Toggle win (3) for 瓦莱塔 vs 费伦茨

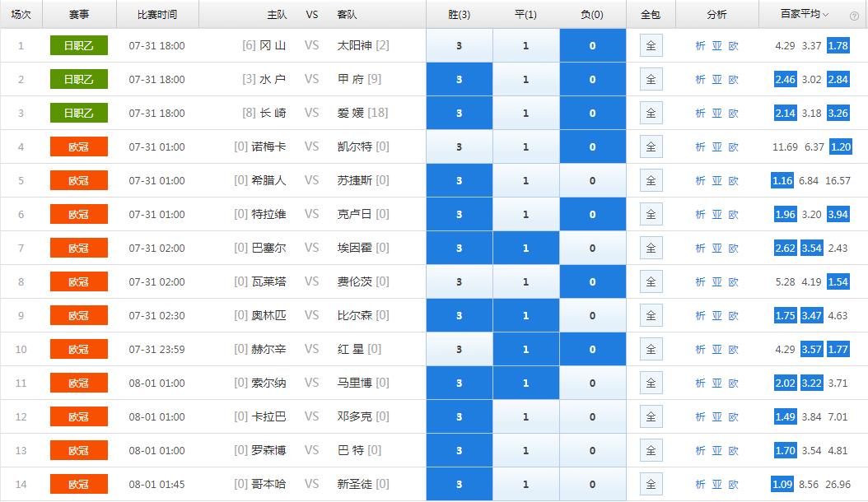point(459,281)
